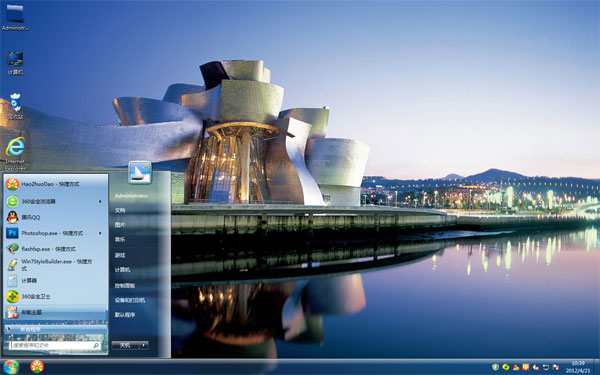Image resolution: width=600 pixels, height=375 pixels.
Task: Click the Shut down (关机) button
Action: (126, 345)
